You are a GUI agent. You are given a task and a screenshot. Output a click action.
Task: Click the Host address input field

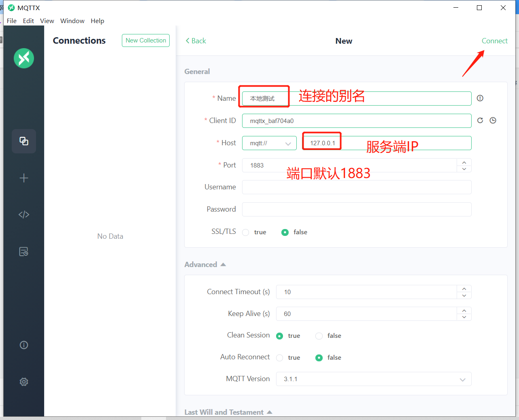pyautogui.click(x=387, y=143)
